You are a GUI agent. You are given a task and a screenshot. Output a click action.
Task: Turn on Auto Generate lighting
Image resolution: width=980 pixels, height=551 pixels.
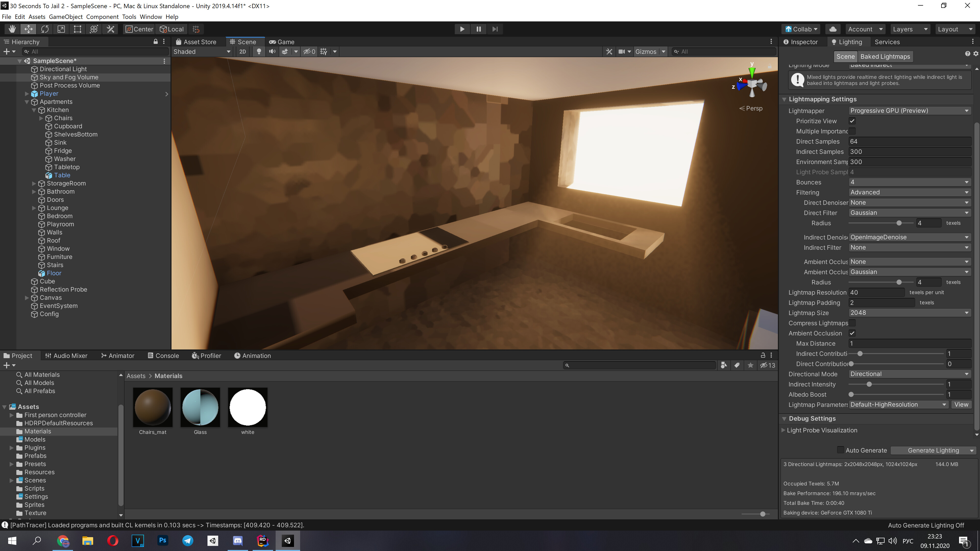[841, 450]
